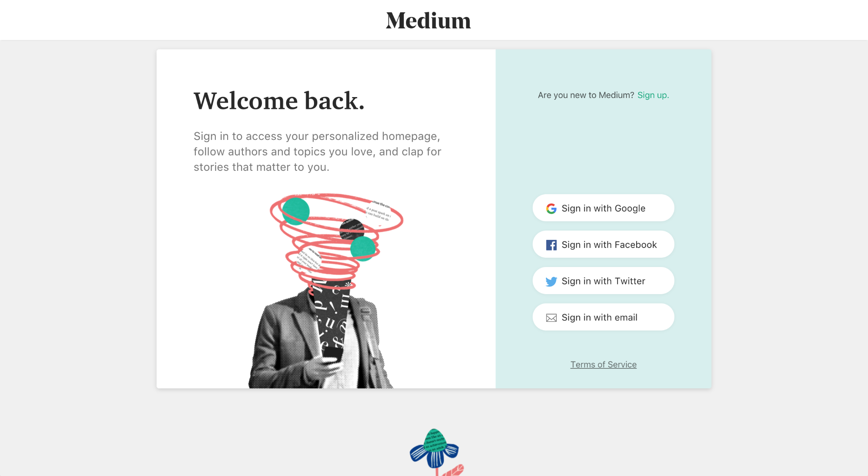The height and width of the screenshot is (476, 868).
Task: Click the Google sign-in icon button
Action: pyautogui.click(x=551, y=208)
